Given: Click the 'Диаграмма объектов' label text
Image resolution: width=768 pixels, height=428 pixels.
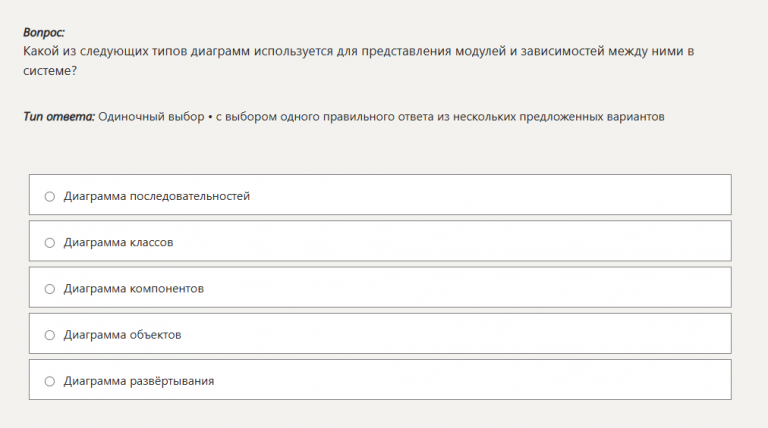Looking at the screenshot, I should pyautogui.click(x=122, y=335).
